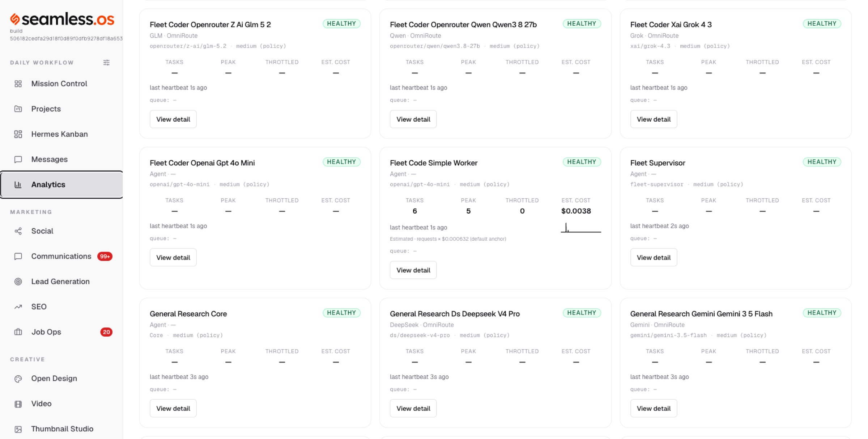Open the Open Design tool
This screenshot has width=868, height=439.
coord(61,379)
